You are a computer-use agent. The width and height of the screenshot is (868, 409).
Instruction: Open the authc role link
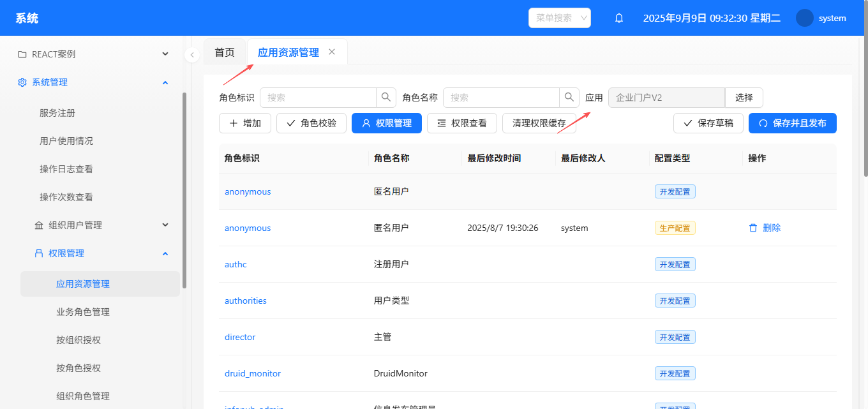tap(236, 264)
